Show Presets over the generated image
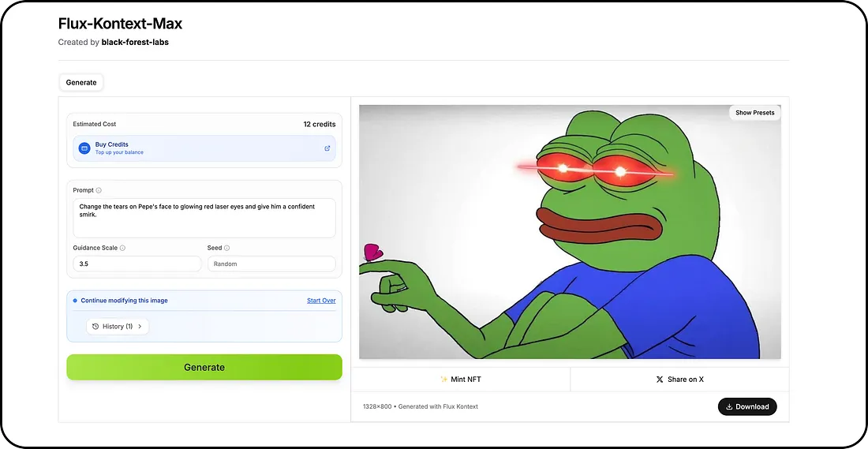The width and height of the screenshot is (868, 449). [754, 113]
